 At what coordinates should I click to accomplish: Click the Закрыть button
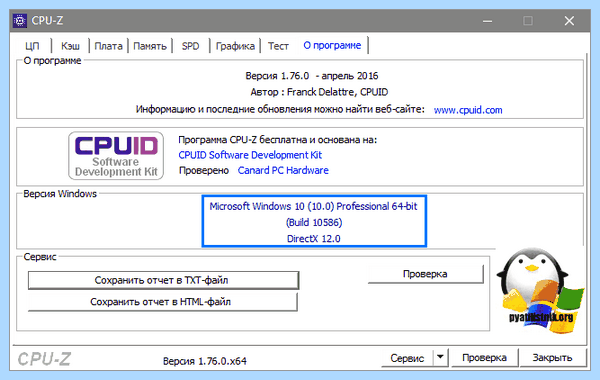point(552,357)
